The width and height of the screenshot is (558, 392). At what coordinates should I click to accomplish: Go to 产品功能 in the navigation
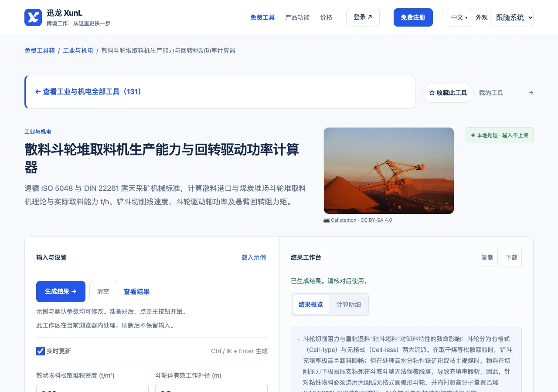tap(297, 17)
